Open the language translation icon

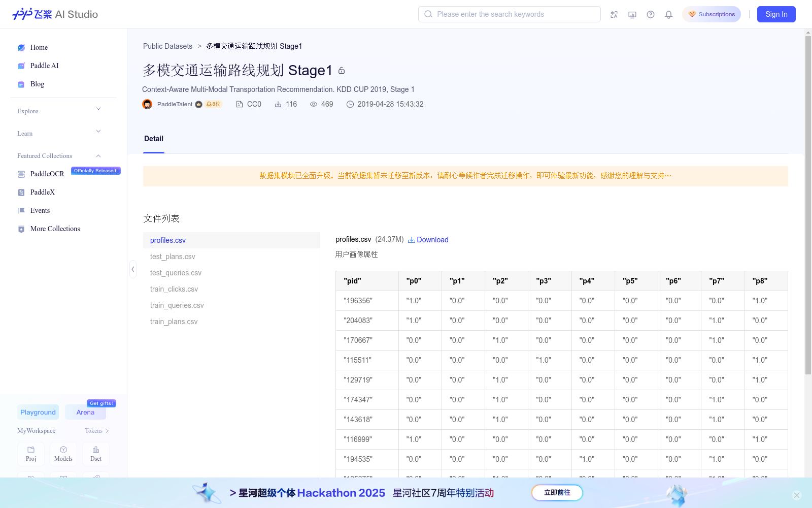[614, 14]
